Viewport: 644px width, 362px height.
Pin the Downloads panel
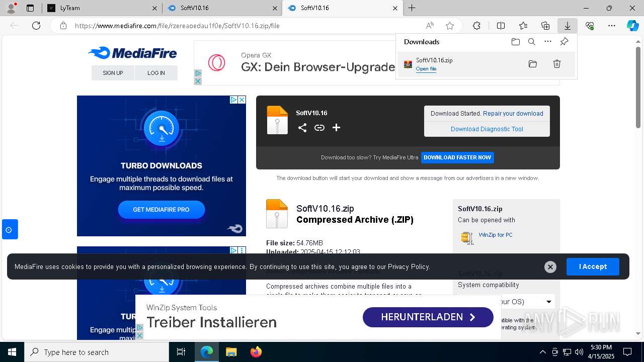[x=564, y=42]
